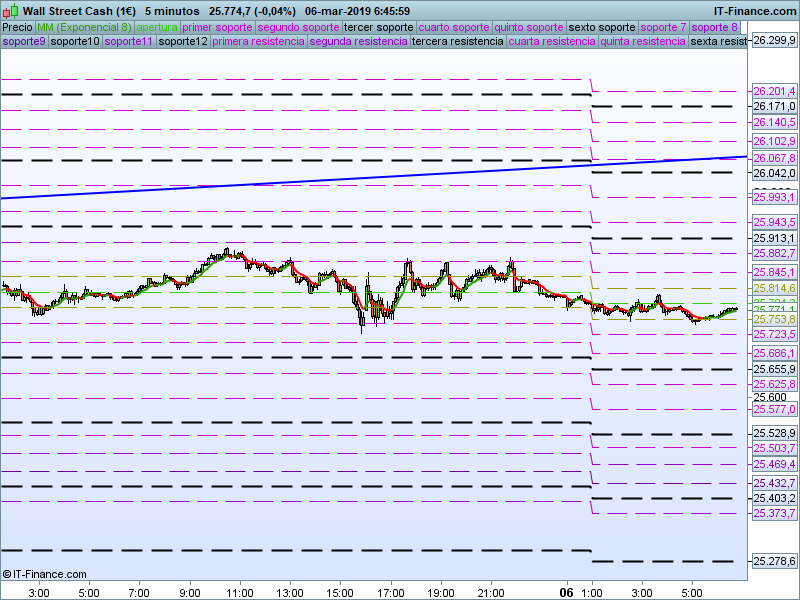Click the IT-Finance.com link at top right
The height and width of the screenshot is (600, 800).
tap(755, 11)
